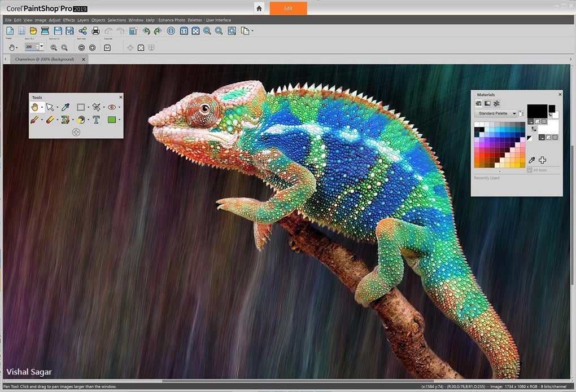This screenshot has width=576, height=392.
Task: Toggle transparency on the foreground material swatch
Action: pyautogui.click(x=545, y=121)
